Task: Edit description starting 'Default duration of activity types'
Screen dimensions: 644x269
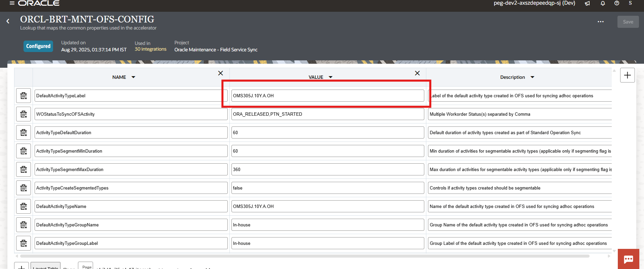Action: click(520, 132)
